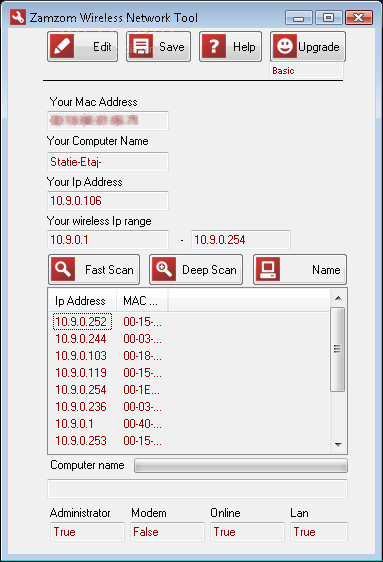Click the pencil icon on Edit button
The height and width of the screenshot is (562, 383).
pos(62,46)
